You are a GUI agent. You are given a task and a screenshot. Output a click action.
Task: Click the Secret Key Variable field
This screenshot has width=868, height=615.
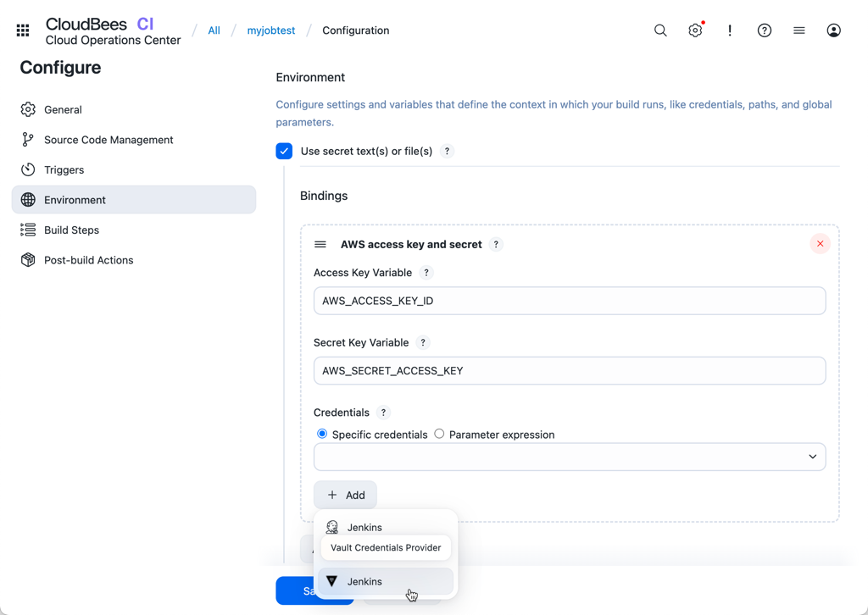click(x=570, y=370)
